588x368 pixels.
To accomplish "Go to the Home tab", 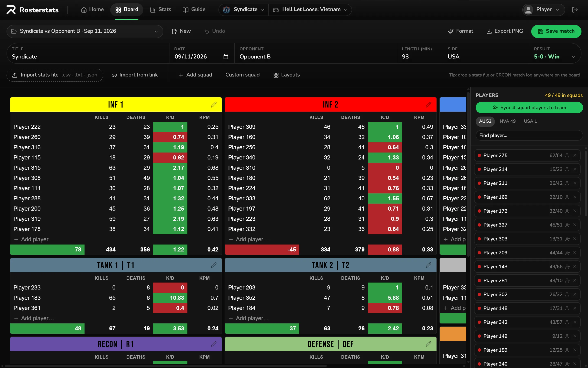I will (x=92, y=10).
